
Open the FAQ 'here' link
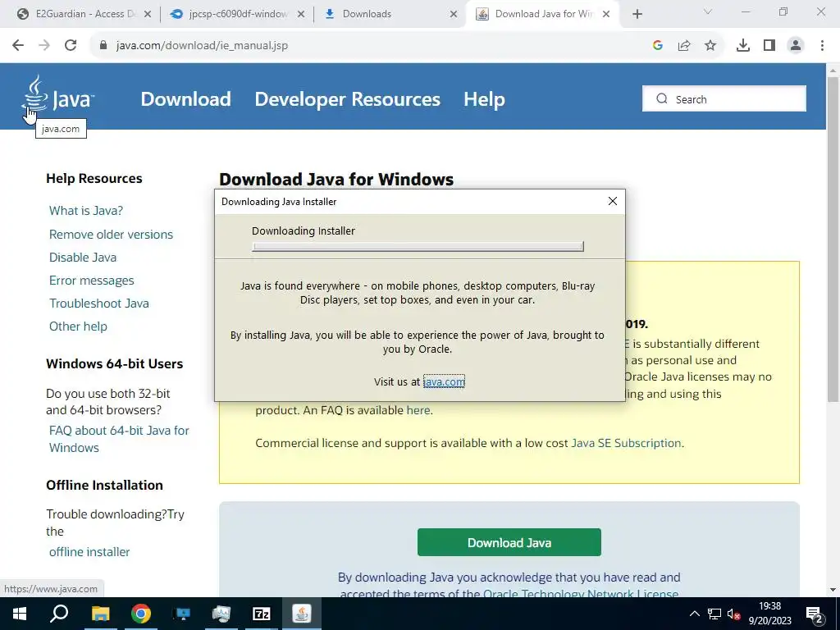418,410
